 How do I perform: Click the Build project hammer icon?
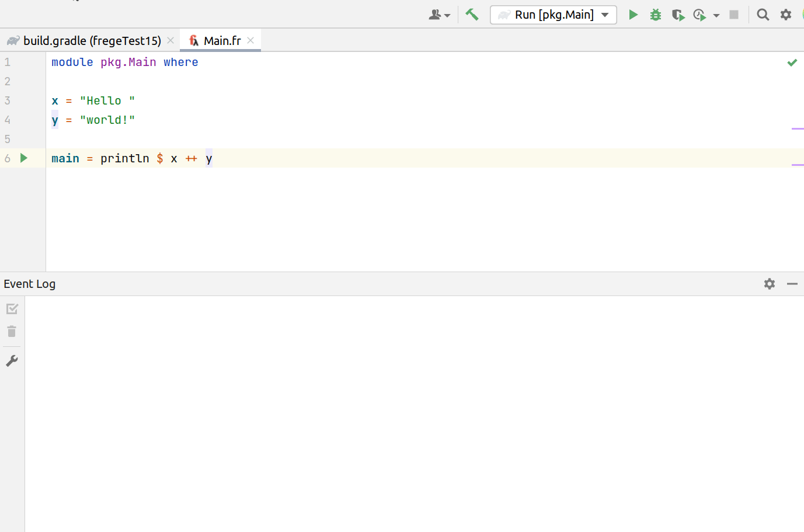click(x=472, y=15)
